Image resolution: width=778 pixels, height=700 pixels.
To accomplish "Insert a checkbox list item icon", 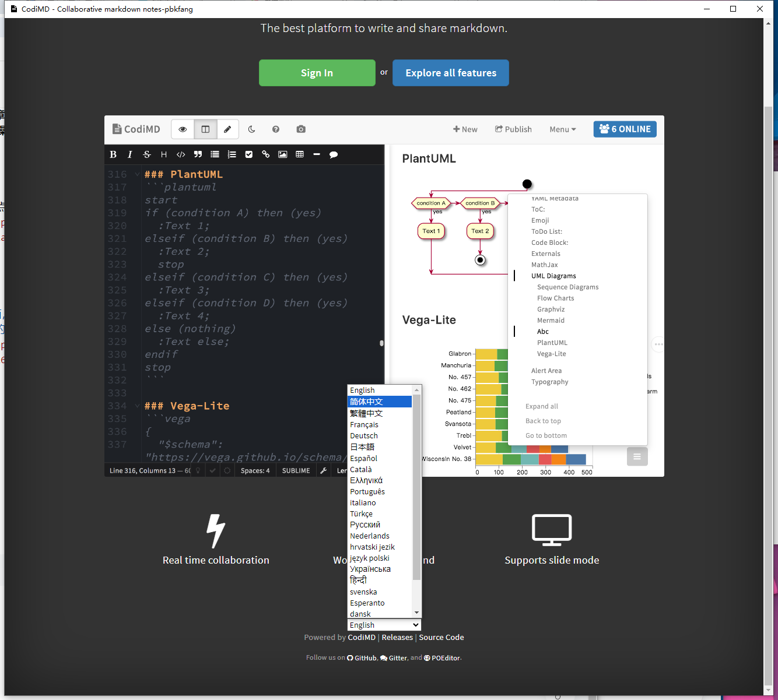I will click(249, 154).
